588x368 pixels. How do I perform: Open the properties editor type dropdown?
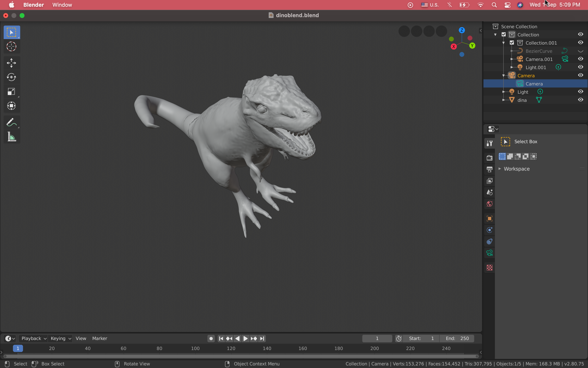click(x=493, y=129)
